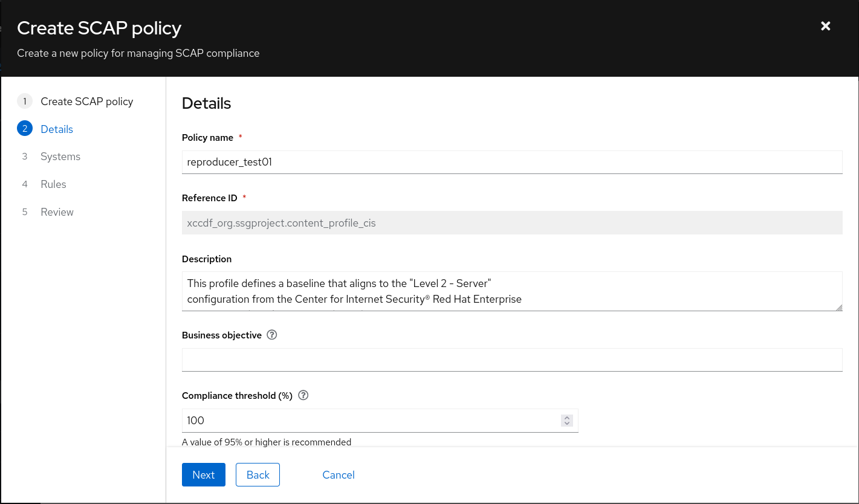The image size is (859, 504).
Task: Close the Create SCAP policy dialog
Action: (x=825, y=26)
